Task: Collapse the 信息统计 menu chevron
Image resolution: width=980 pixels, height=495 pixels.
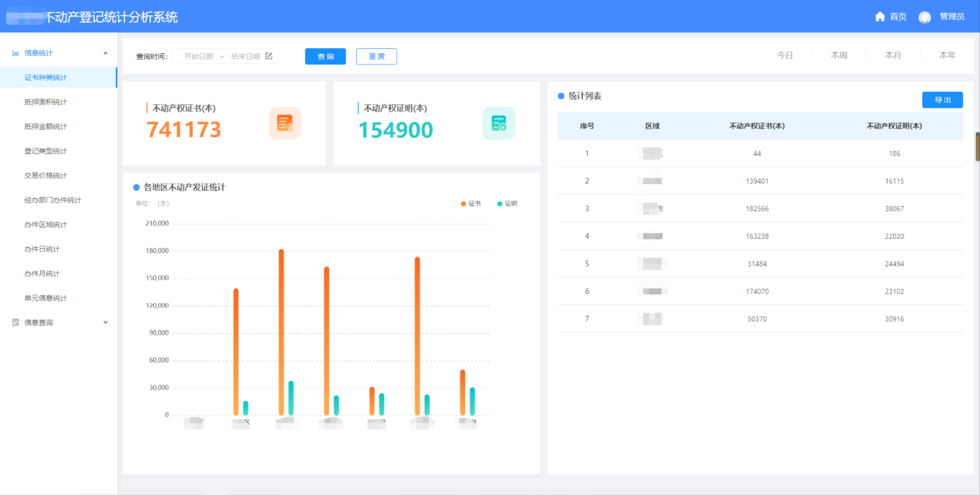Action: [106, 53]
